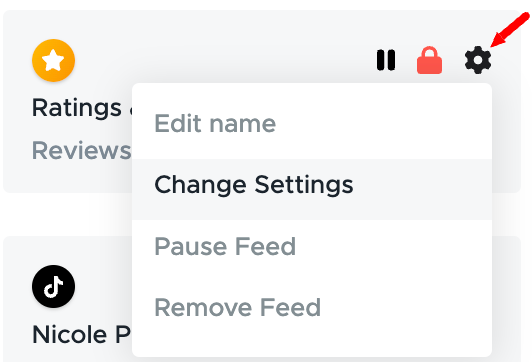This screenshot has width=532, height=362.
Task: Choose the Pause Feed menu entry
Action: coord(225,246)
